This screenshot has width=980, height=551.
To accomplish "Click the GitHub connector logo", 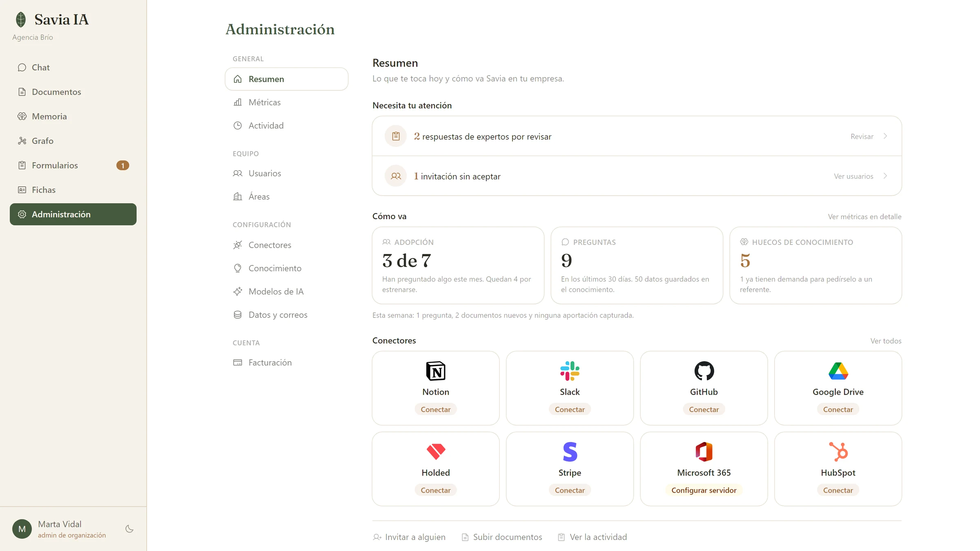I will tap(704, 371).
